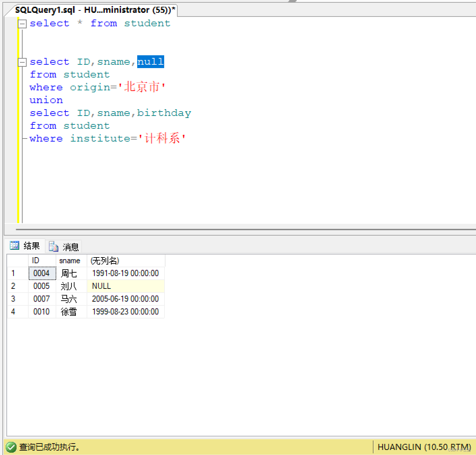Click the results grid icon beside 结果
This screenshot has width=476, height=455.
14,245
